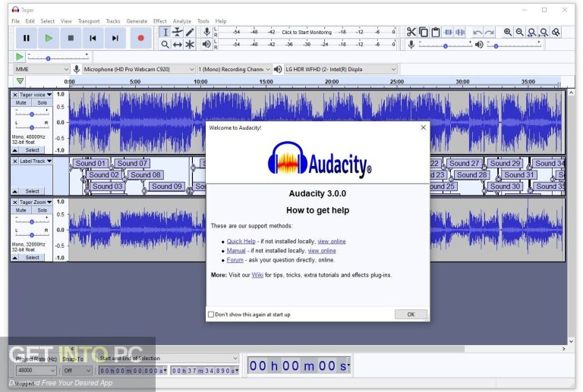
Task: Adjust the Tager Zoom pan slider
Action: click(x=32, y=234)
